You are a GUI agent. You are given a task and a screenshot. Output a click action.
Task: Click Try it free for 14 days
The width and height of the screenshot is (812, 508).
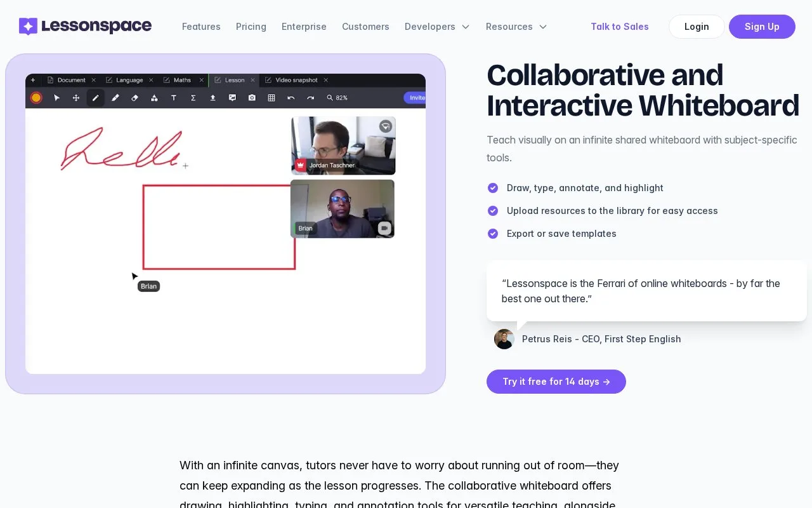(x=556, y=382)
